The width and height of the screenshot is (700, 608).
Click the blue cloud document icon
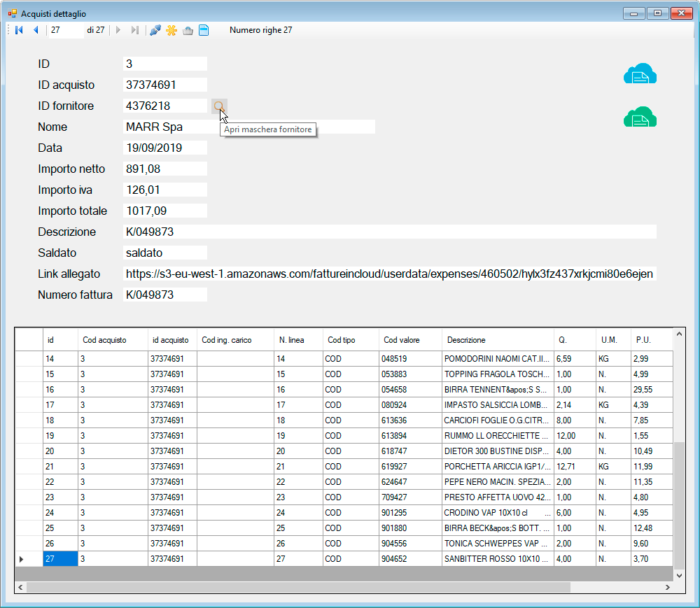pyautogui.click(x=640, y=73)
